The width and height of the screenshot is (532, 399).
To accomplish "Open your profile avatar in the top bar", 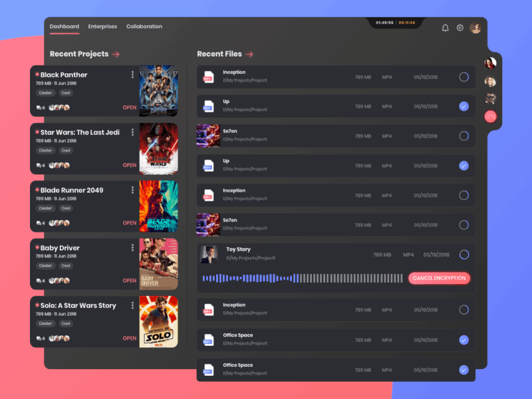I will tap(475, 27).
